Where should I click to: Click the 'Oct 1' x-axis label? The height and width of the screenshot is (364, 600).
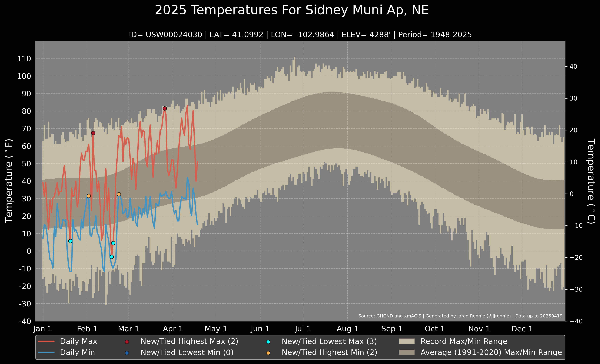435,329
